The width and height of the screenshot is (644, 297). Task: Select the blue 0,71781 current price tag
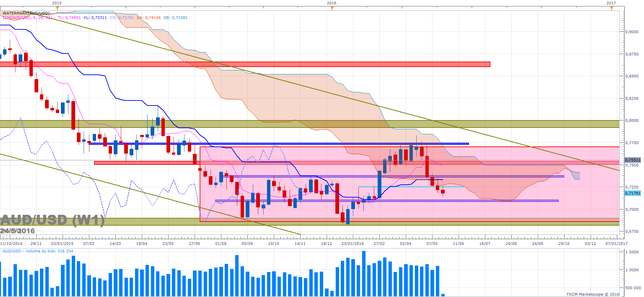coord(632,193)
